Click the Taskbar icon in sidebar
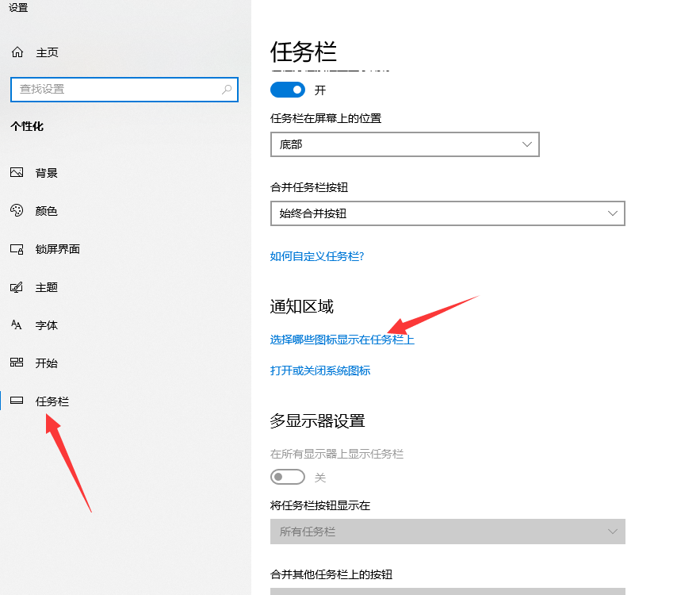This screenshot has height=595, width=700. pyautogui.click(x=17, y=401)
